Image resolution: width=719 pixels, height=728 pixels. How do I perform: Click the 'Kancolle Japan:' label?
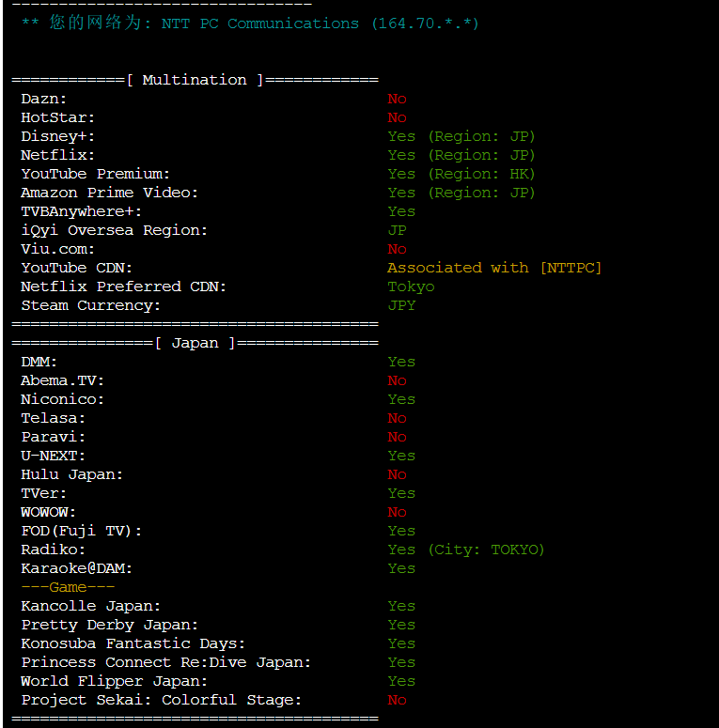[x=90, y=607]
